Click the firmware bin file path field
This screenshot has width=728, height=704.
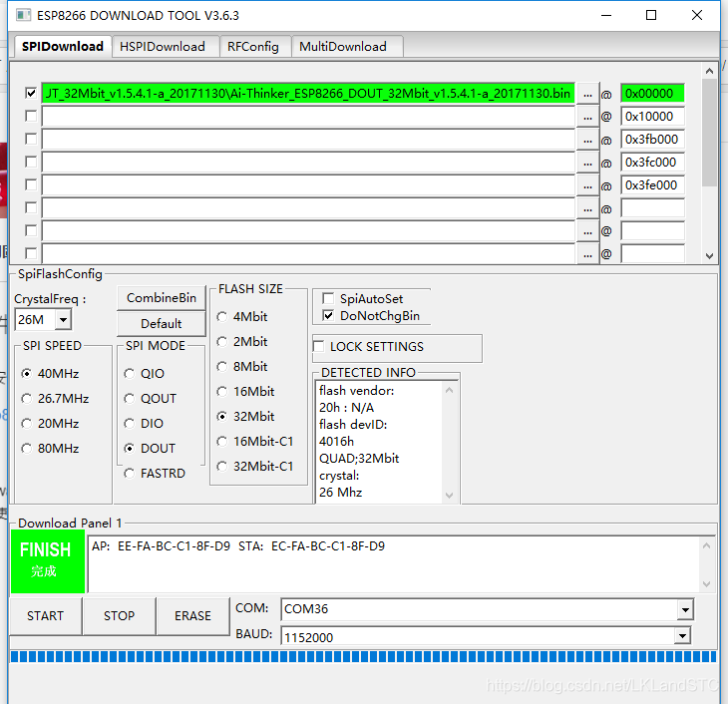click(308, 94)
